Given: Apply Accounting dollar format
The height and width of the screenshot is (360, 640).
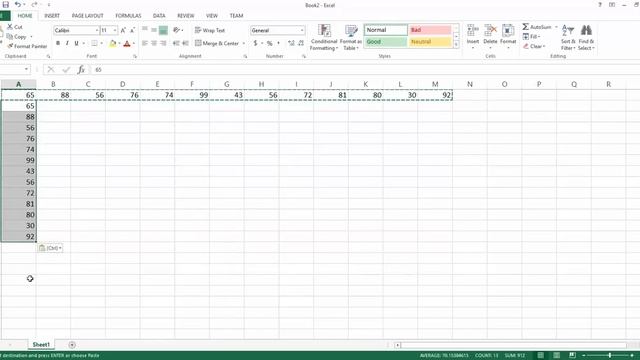Looking at the screenshot, I should pyautogui.click(x=256, y=43).
